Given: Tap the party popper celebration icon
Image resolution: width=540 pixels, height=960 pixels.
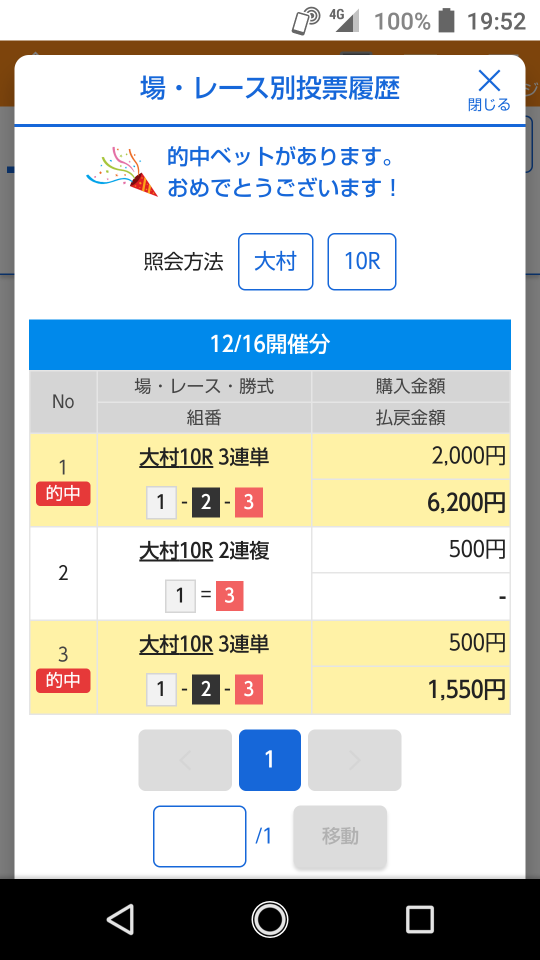Looking at the screenshot, I should coord(122,171).
